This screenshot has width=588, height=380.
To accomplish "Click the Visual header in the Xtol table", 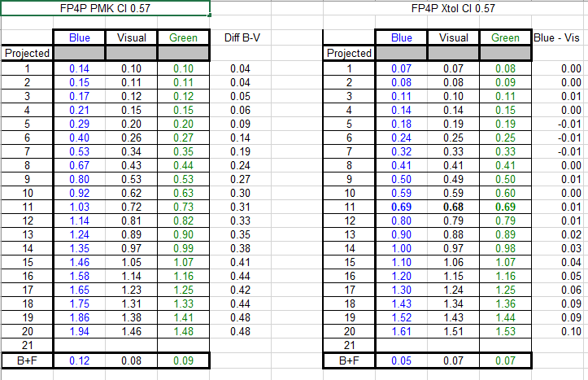I will pyautogui.click(x=454, y=37).
